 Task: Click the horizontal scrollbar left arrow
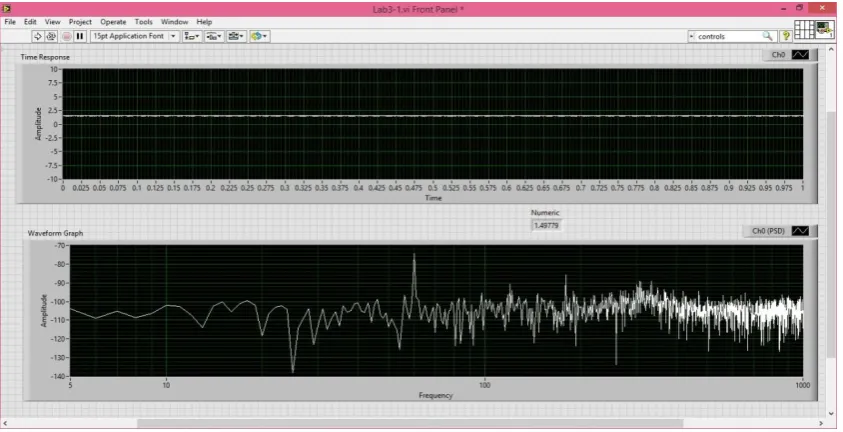(4, 423)
